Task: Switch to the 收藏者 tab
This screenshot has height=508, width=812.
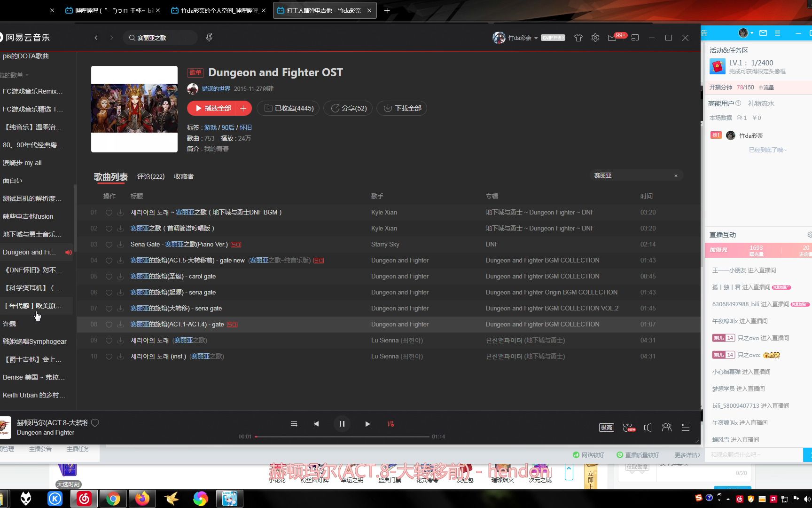Action: 184,176
